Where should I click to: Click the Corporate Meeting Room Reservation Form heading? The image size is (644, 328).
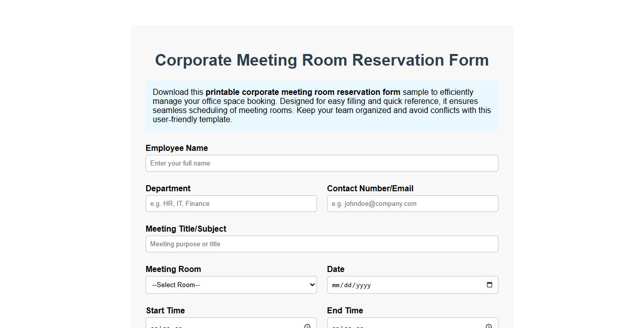pos(321,60)
